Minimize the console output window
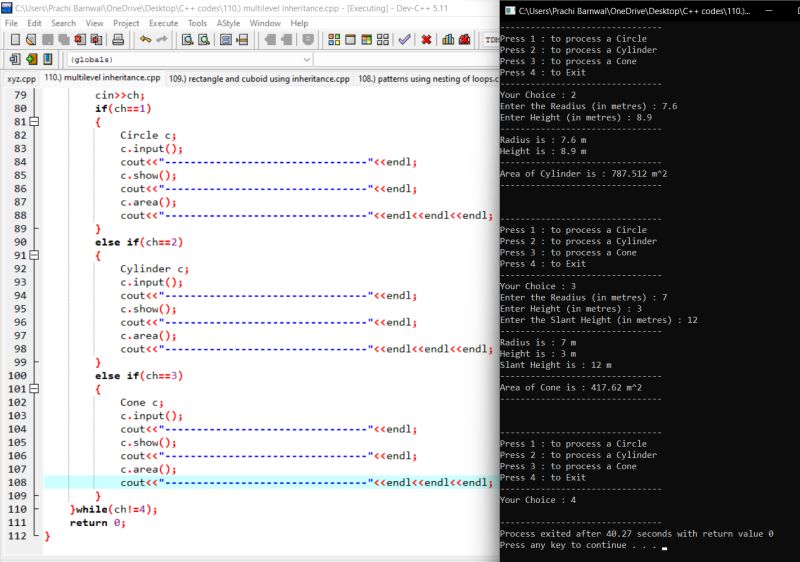 [x=769, y=11]
